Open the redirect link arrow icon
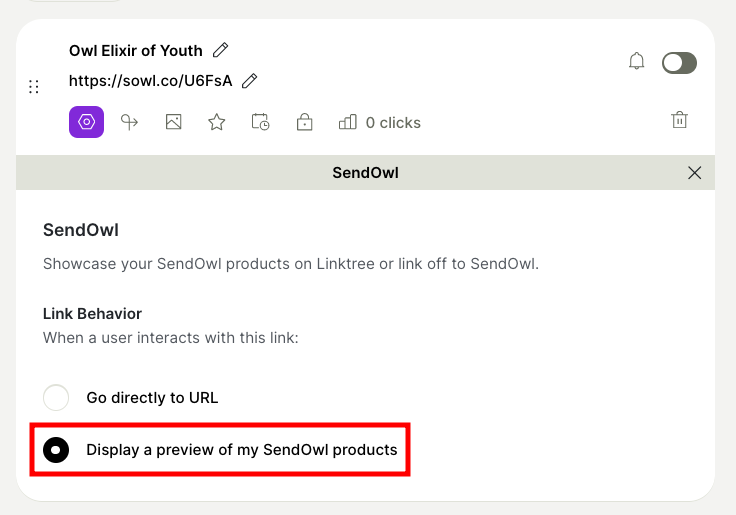This screenshot has width=736, height=515. 129,122
